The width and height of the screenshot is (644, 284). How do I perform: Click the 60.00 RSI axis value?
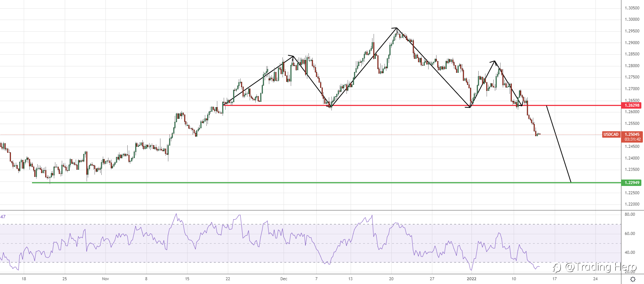[630, 233]
